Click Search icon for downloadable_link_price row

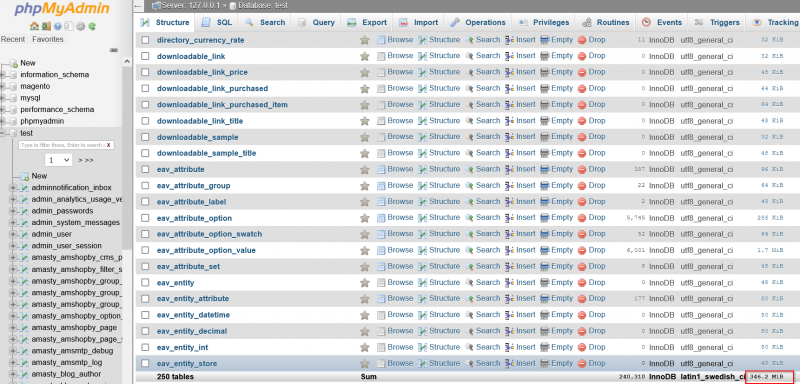click(x=469, y=72)
